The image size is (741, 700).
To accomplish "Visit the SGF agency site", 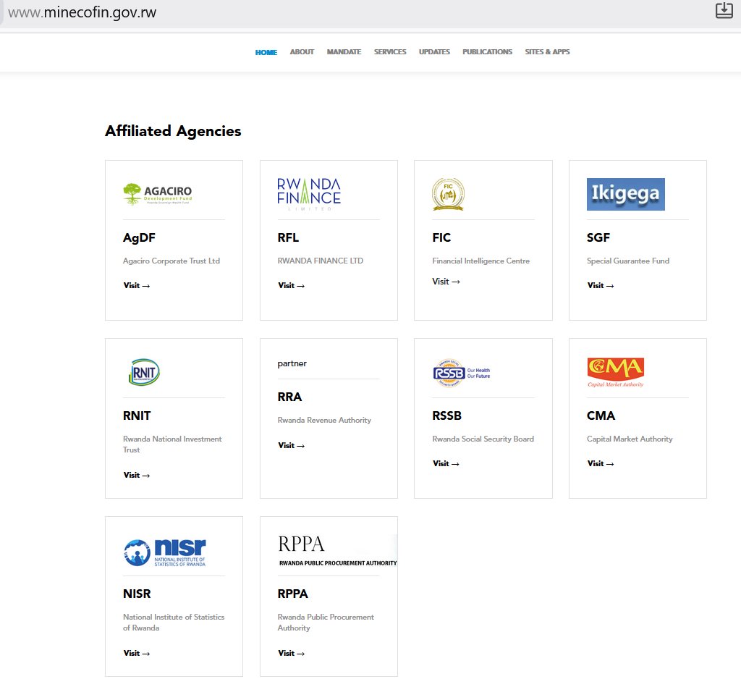I will click(601, 285).
